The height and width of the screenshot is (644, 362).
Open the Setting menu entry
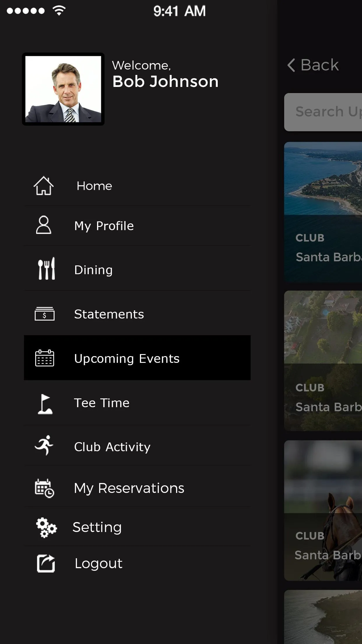tap(137, 526)
